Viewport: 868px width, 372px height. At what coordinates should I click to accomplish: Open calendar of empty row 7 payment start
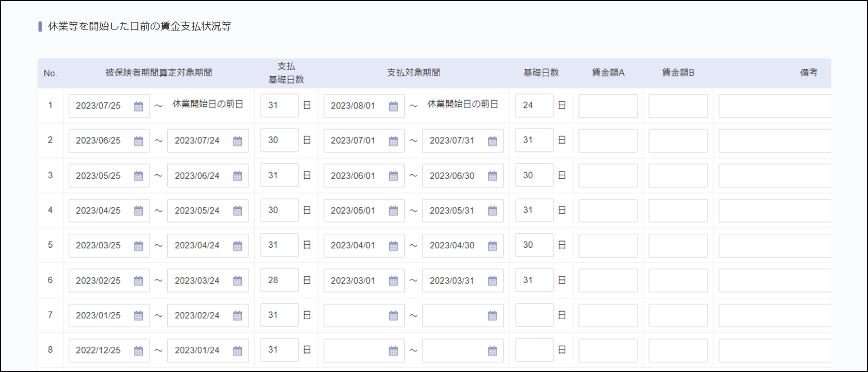(x=393, y=316)
